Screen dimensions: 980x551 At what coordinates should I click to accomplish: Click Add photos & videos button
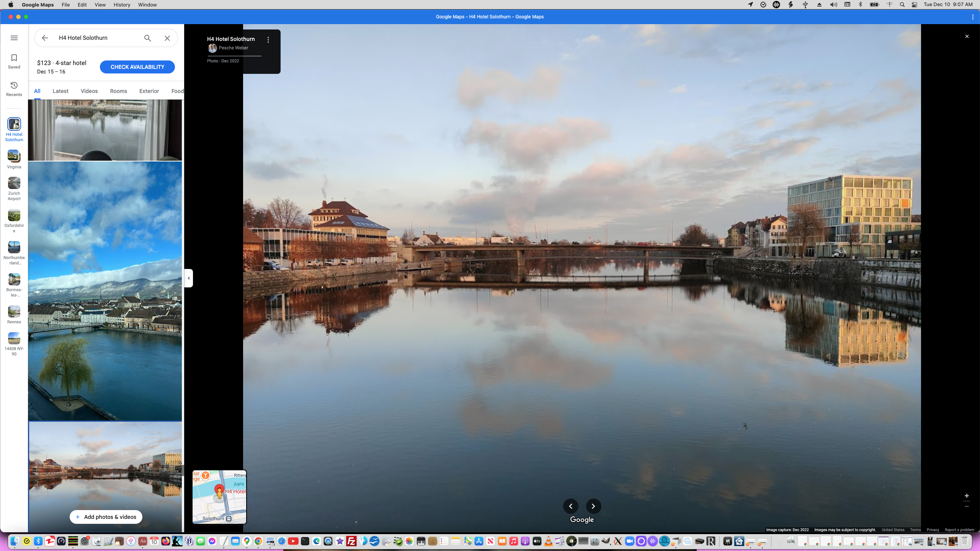coord(106,517)
